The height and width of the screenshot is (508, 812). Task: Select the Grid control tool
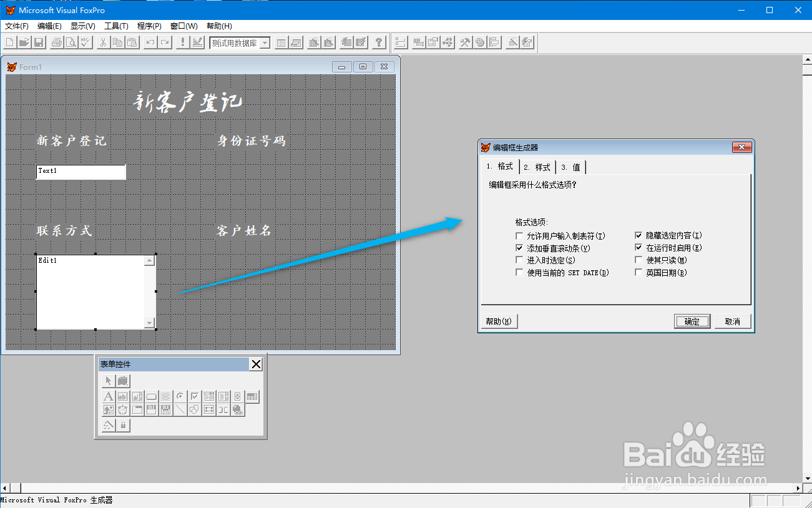click(252, 396)
